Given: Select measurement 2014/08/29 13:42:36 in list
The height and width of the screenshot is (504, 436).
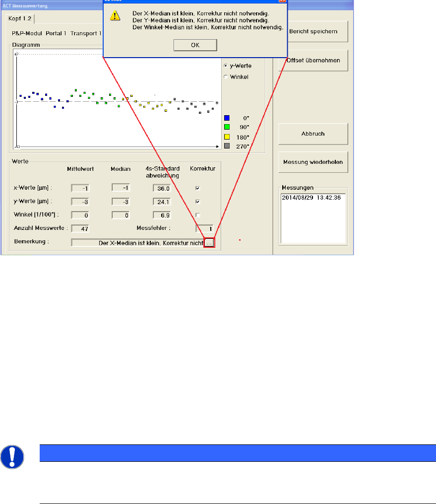Looking at the screenshot, I should tap(311, 198).
